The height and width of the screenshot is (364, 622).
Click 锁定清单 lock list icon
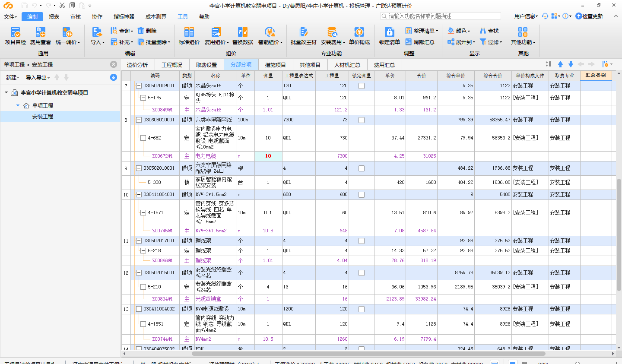(390, 32)
